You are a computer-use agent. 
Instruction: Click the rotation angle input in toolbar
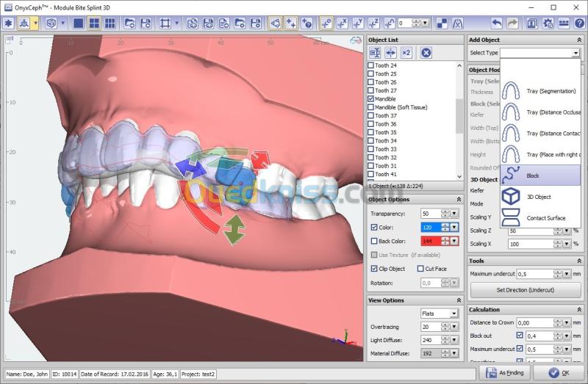(404, 23)
